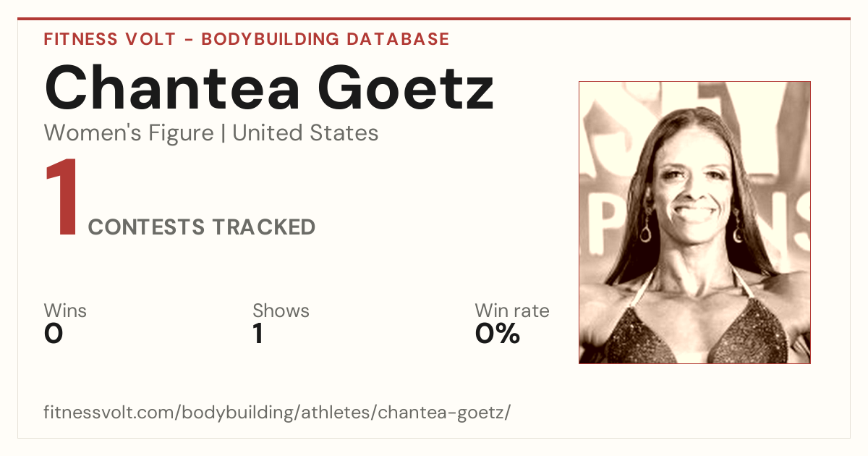The height and width of the screenshot is (456, 868).
Task: Click the 0% win rate value
Action: (x=498, y=334)
